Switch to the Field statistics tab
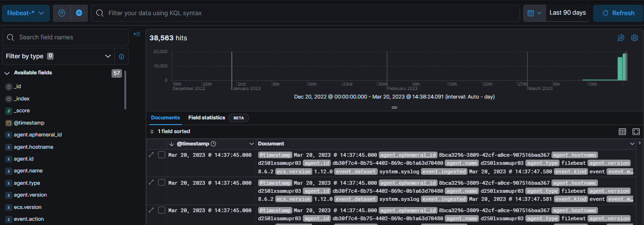644x225 pixels. click(206, 117)
